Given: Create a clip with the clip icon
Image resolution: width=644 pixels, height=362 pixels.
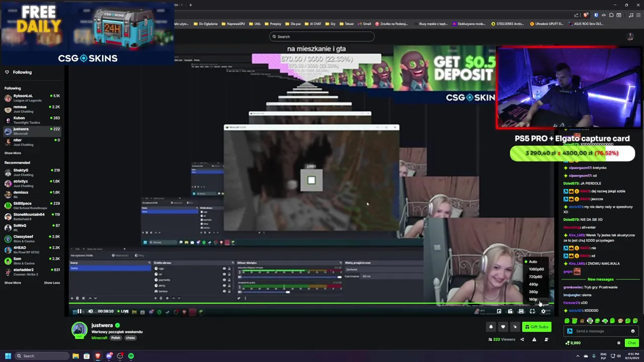Looking at the screenshot, I should (510, 311).
